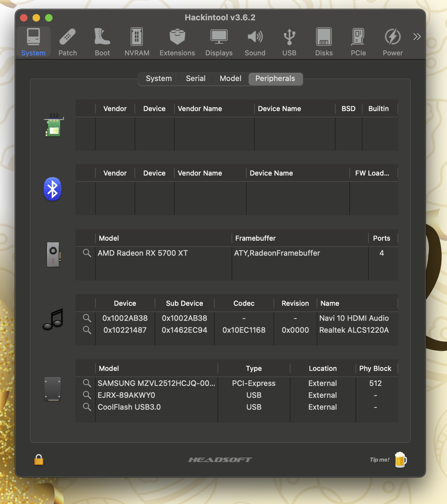
Task: Switch to the Model tab
Action: pyautogui.click(x=230, y=79)
